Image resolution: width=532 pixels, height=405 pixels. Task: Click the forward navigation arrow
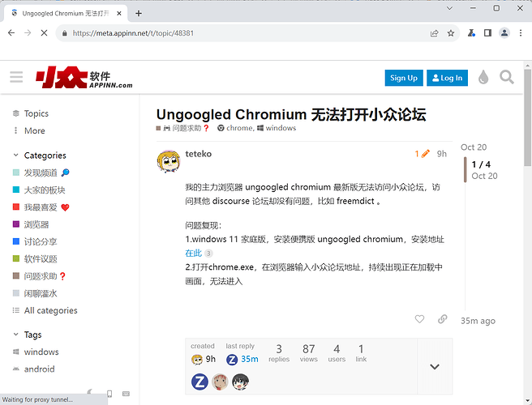28,33
